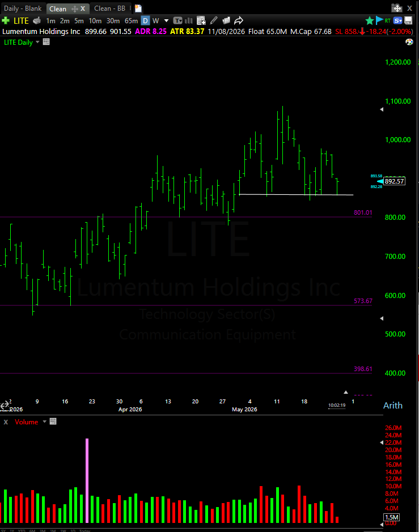Click ADR 8.25 value
Viewport: 419px width, 532px height.
pos(151,32)
